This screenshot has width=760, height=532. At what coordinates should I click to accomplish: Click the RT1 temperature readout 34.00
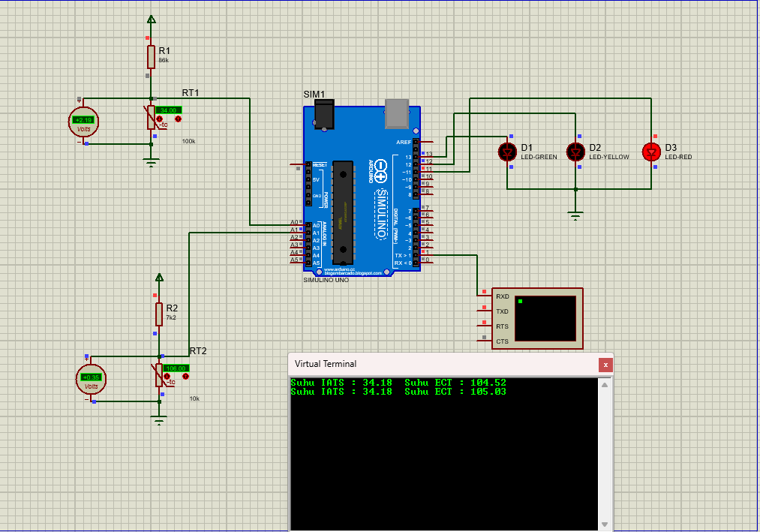point(169,110)
